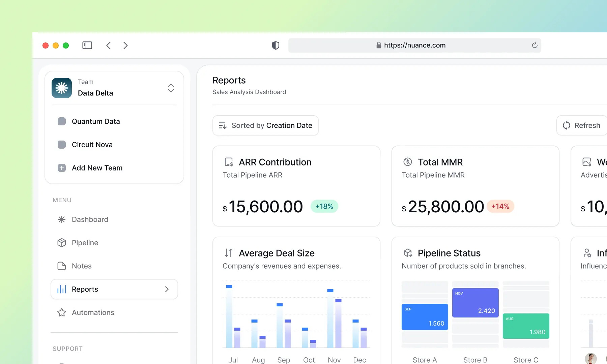Image resolution: width=607 pixels, height=364 pixels.
Task: Click the Dashboard asterisk icon
Action: click(x=62, y=219)
